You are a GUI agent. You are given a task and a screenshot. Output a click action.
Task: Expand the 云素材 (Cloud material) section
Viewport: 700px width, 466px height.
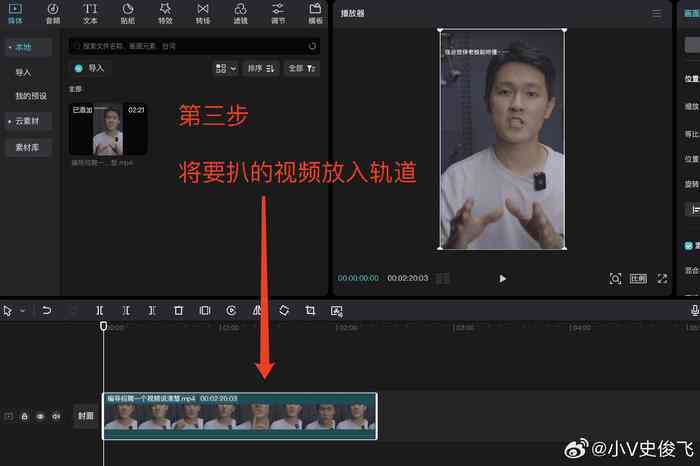28,121
